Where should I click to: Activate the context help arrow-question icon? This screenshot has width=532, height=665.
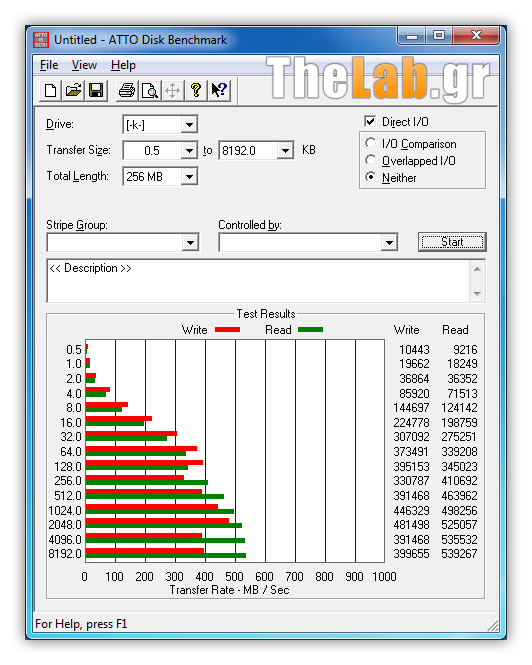219,90
